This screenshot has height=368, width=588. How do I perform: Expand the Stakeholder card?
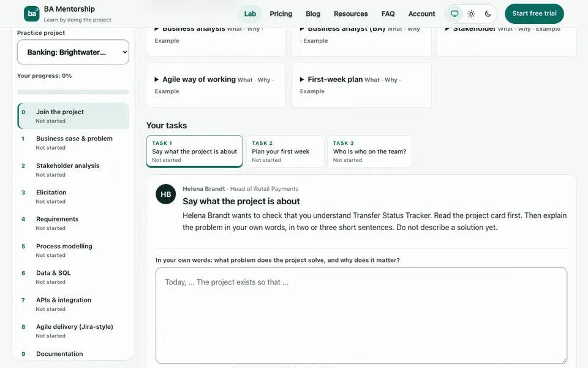[507, 41]
